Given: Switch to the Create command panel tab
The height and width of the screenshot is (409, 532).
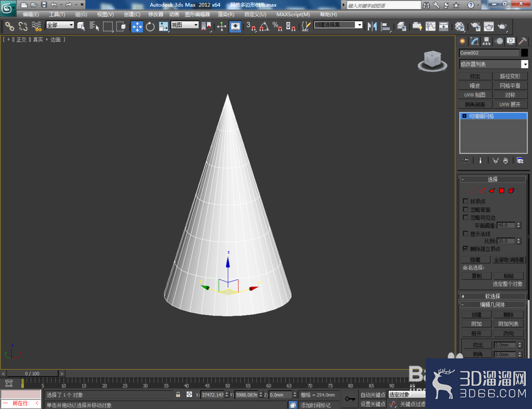Looking at the screenshot, I should pos(462,42).
